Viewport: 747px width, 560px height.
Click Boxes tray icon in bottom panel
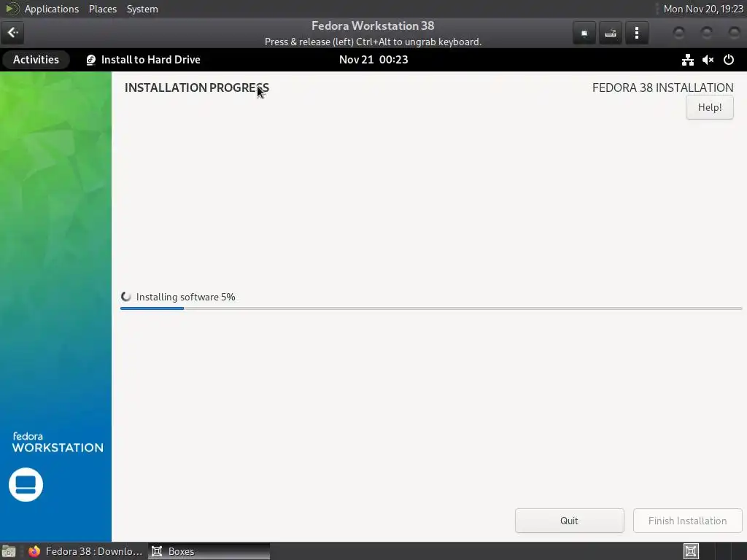691,551
